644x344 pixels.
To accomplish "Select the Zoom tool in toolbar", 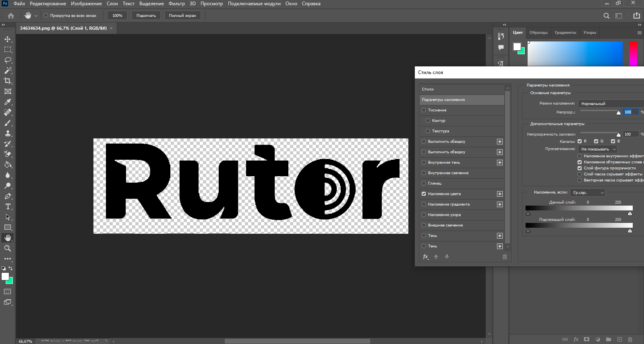I will [x=8, y=248].
